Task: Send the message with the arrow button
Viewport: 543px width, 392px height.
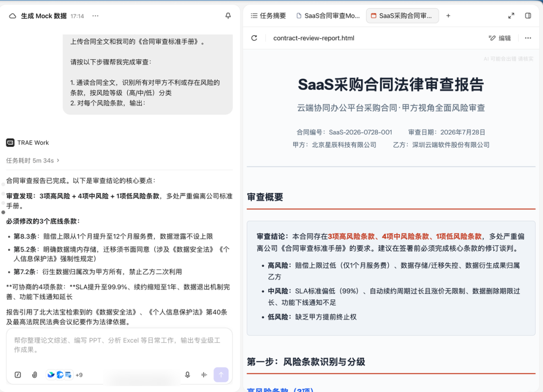Action: click(x=221, y=375)
